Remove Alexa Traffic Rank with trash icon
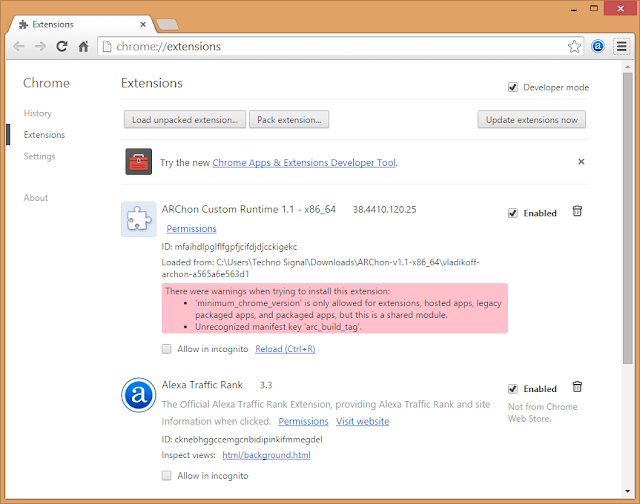The image size is (640, 504). coord(577,387)
